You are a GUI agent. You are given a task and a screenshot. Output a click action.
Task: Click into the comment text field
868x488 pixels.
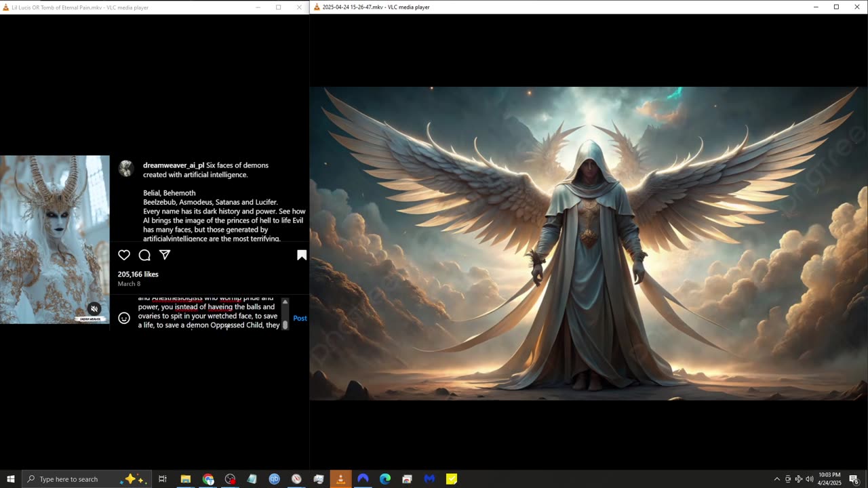pos(209,314)
